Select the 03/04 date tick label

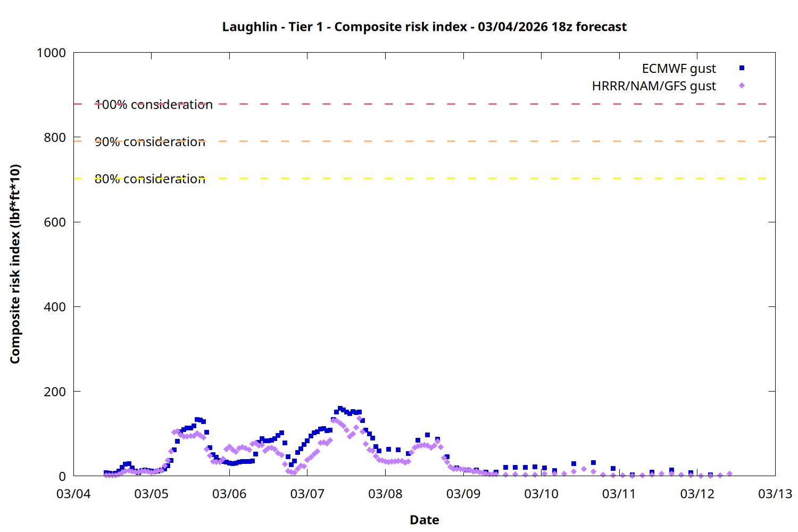pyautogui.click(x=73, y=494)
